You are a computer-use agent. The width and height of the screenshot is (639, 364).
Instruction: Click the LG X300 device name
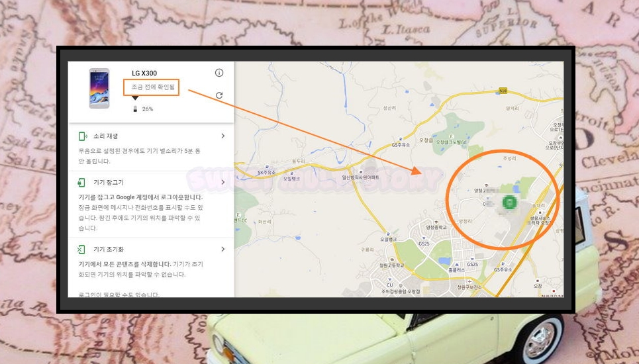click(144, 73)
